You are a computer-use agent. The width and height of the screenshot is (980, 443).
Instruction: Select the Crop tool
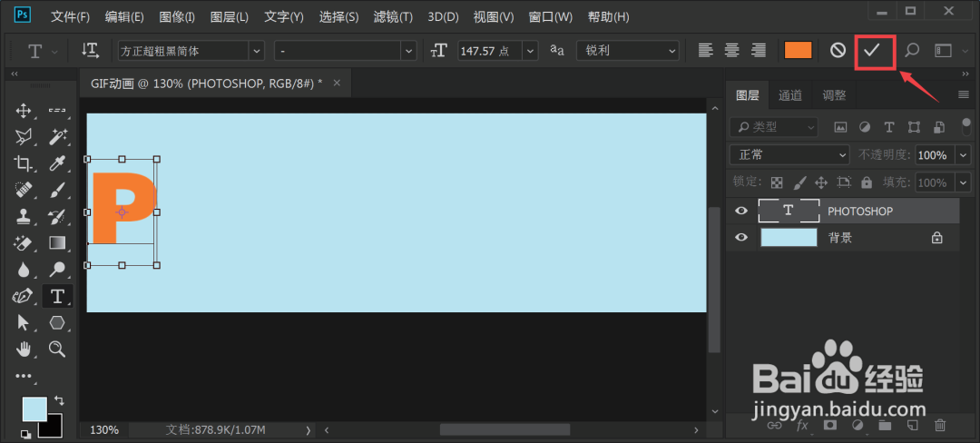point(23,163)
